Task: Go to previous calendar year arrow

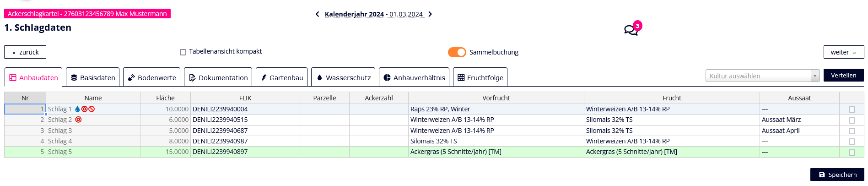Action: coord(317,14)
